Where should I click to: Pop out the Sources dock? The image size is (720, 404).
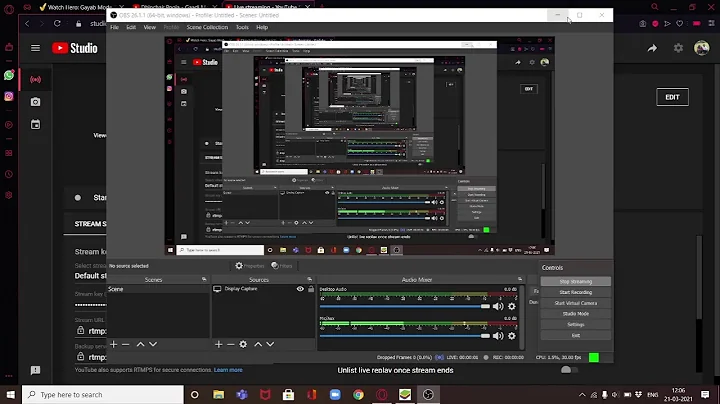point(309,279)
